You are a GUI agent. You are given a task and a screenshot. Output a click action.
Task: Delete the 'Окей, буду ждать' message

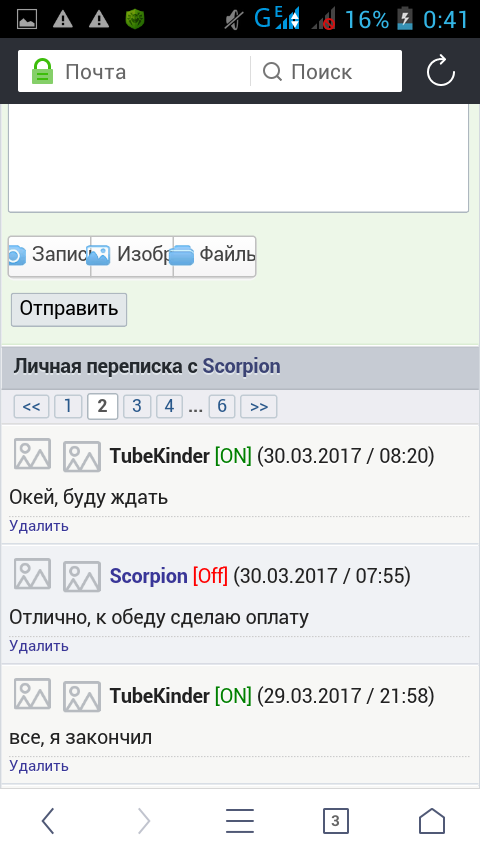39,526
